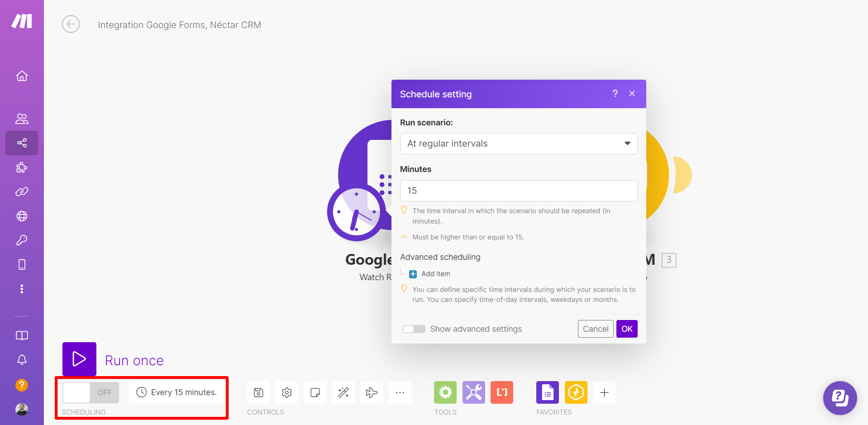Open the Every 15 minutes schedule setting
Image resolution: width=868 pixels, height=425 pixels.
(x=177, y=392)
